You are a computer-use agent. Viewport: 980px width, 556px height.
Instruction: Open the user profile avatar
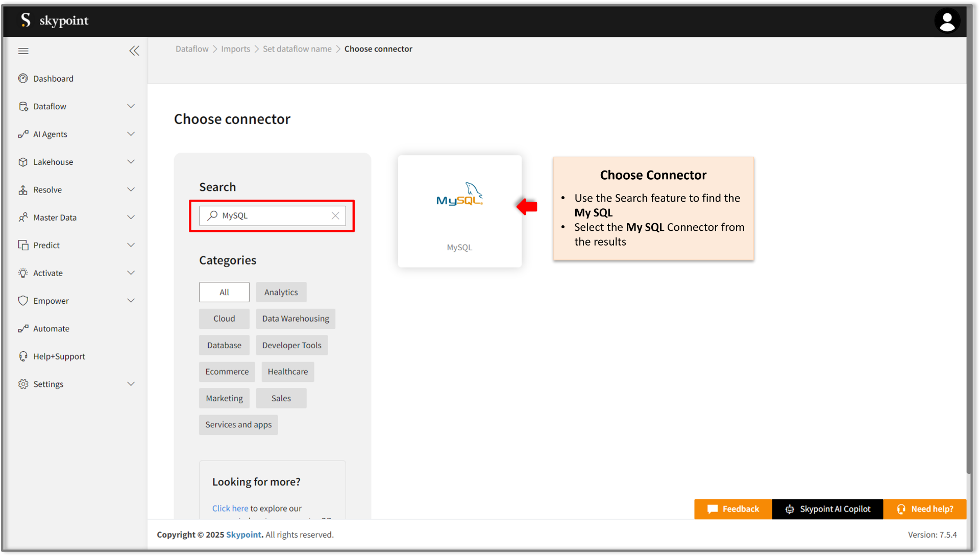point(947,21)
